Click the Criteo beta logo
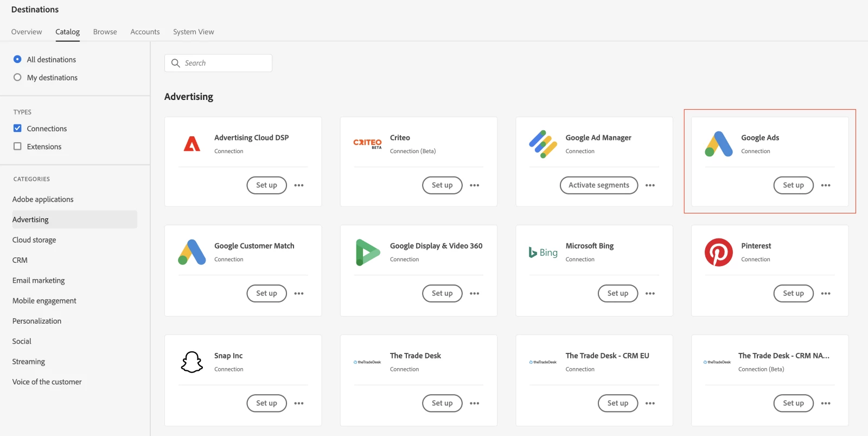The height and width of the screenshot is (436, 868). pyautogui.click(x=367, y=143)
